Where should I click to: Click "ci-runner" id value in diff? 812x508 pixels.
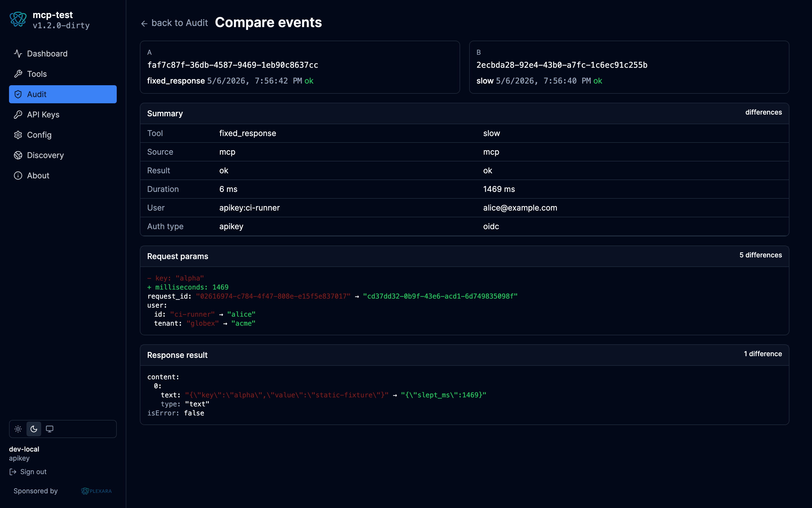click(192, 314)
